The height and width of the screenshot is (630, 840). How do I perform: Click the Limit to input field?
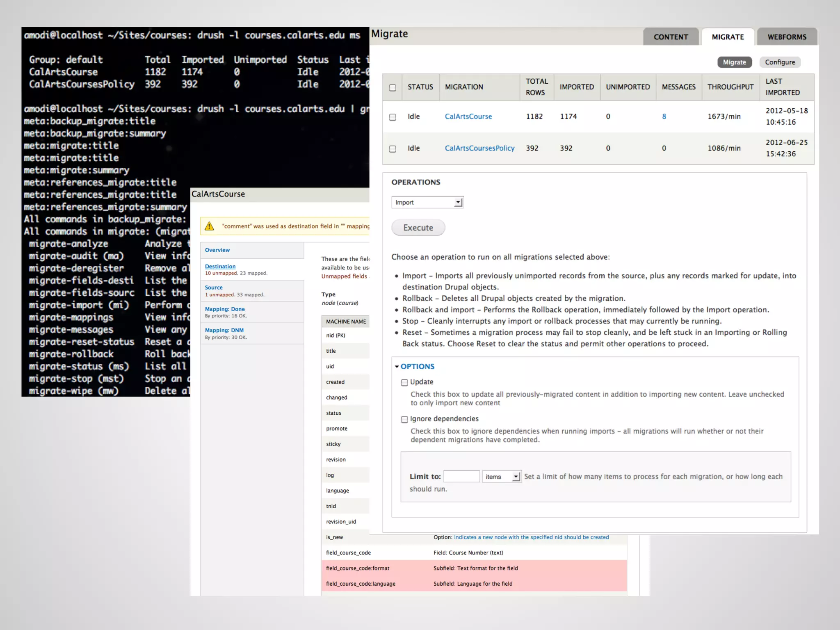pos(461,477)
